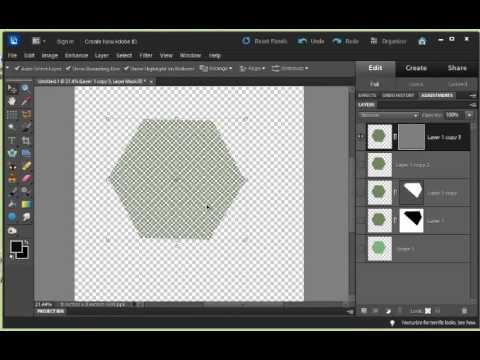The image size is (480, 360).
Task: Select the Hand tool
Action: (12, 101)
